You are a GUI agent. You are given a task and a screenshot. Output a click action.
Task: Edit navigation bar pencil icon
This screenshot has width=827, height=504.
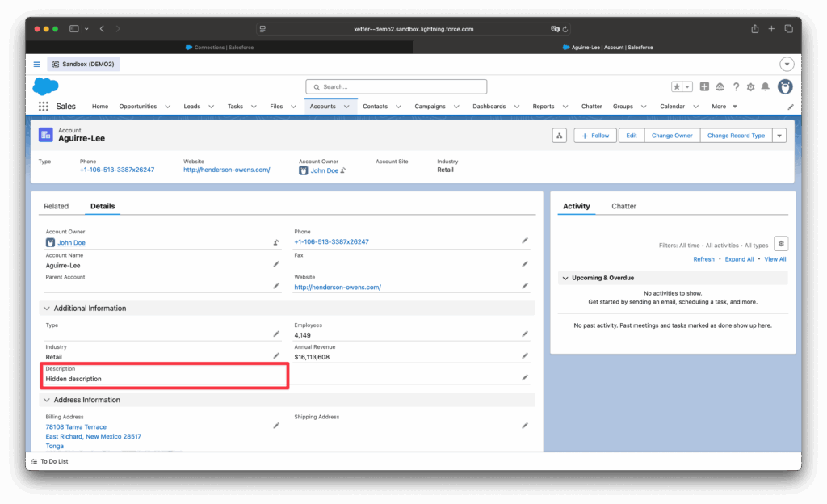click(x=791, y=107)
